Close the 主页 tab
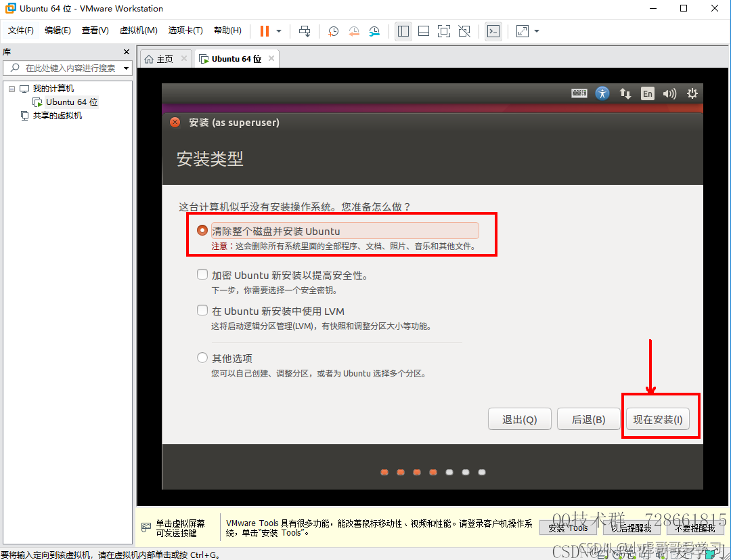Screen dimensions: 731x560 (183, 58)
